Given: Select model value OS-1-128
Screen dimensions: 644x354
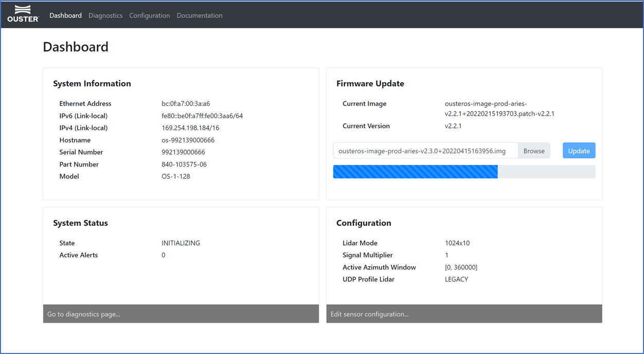Looking at the screenshot, I should [176, 176].
